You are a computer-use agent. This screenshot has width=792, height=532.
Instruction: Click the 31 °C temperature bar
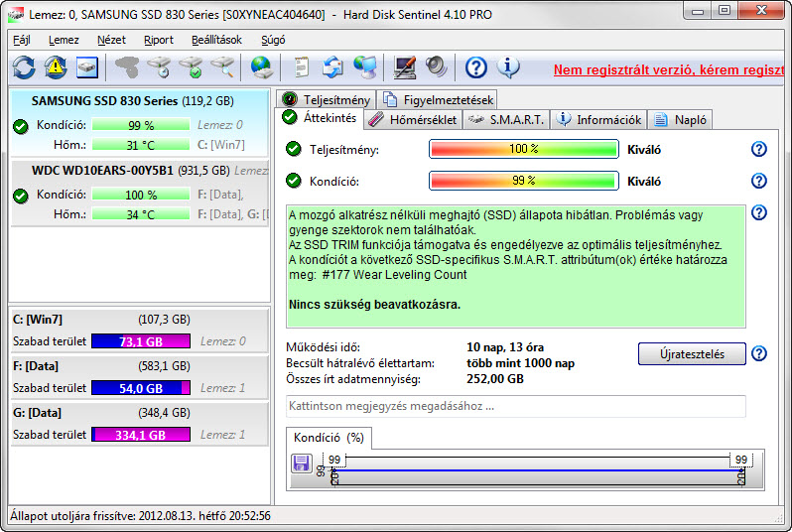pyautogui.click(x=141, y=145)
